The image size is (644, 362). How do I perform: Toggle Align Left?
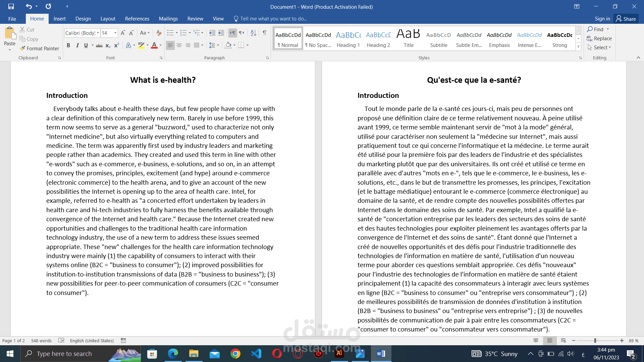point(170,45)
